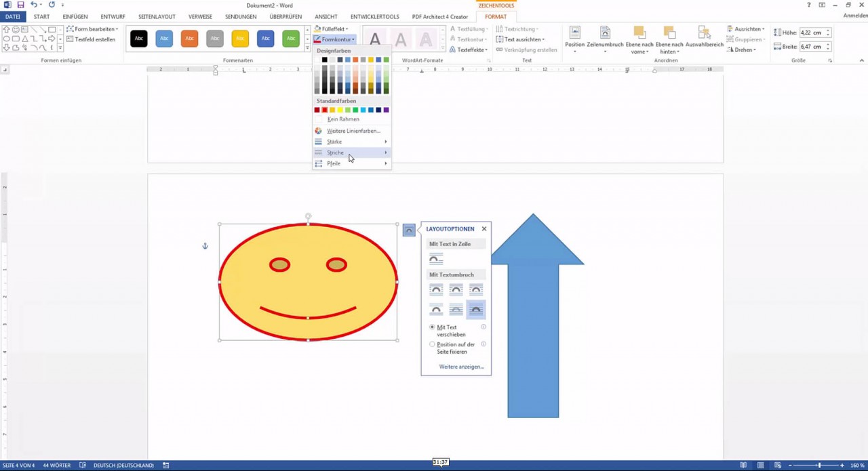Open the Stärke submenu
The width and height of the screenshot is (868, 471).
[x=334, y=142]
